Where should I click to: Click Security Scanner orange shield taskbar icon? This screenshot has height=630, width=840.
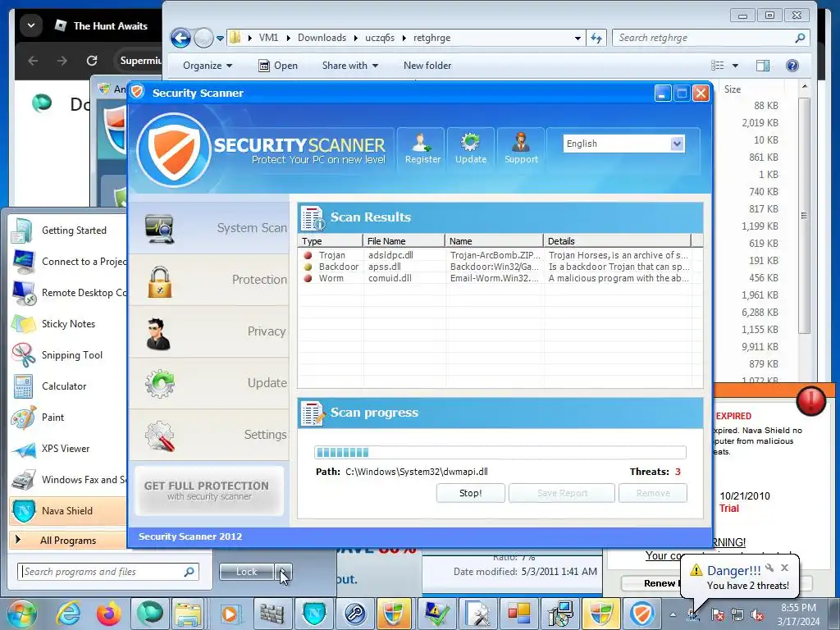(x=641, y=614)
